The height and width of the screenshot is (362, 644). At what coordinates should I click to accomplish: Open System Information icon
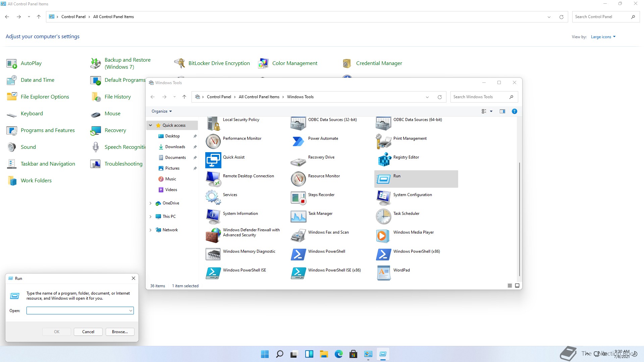213,216
